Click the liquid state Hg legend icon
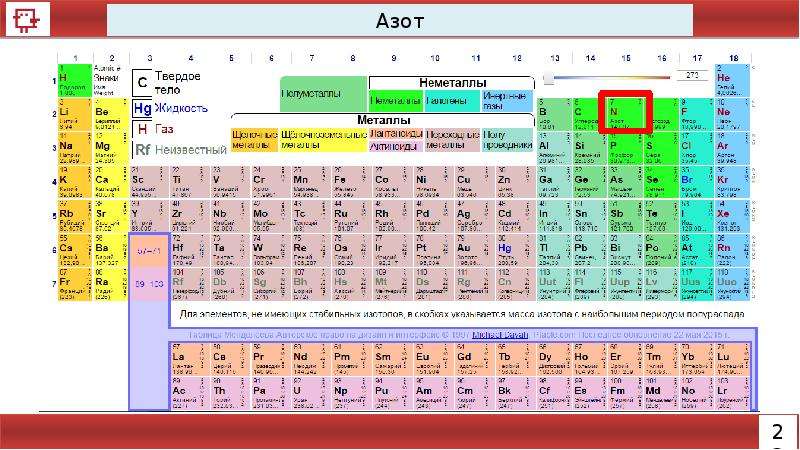The height and width of the screenshot is (450, 800). (142, 109)
